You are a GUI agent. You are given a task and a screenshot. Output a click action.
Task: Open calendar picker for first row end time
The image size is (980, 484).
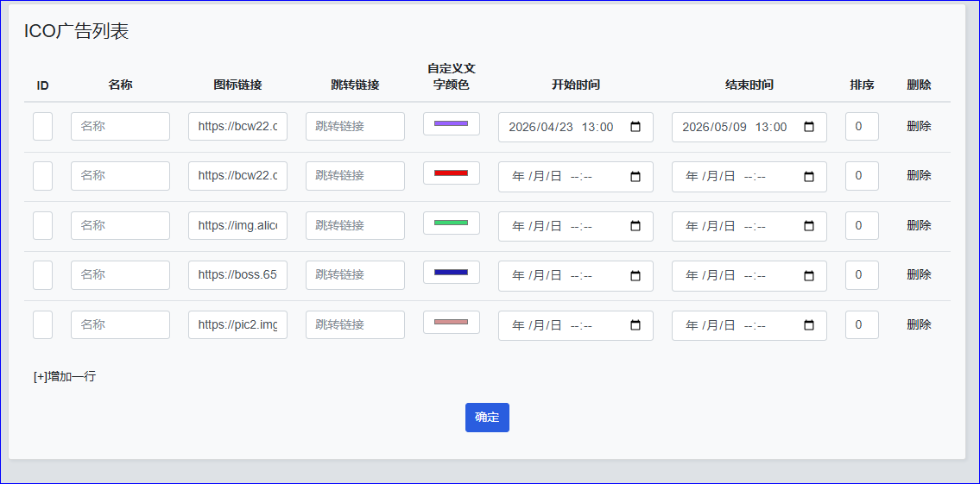(x=809, y=127)
